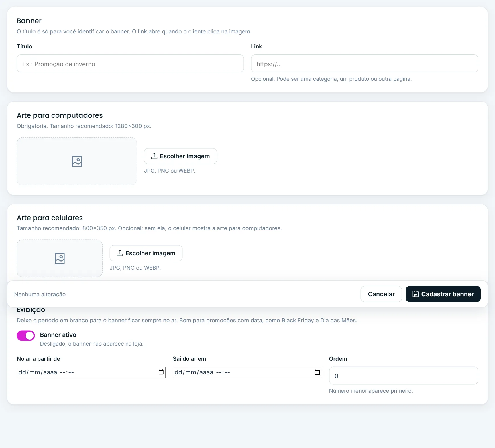Click the Arte para celulares heading
The width and height of the screenshot is (495, 448).
pos(50,218)
